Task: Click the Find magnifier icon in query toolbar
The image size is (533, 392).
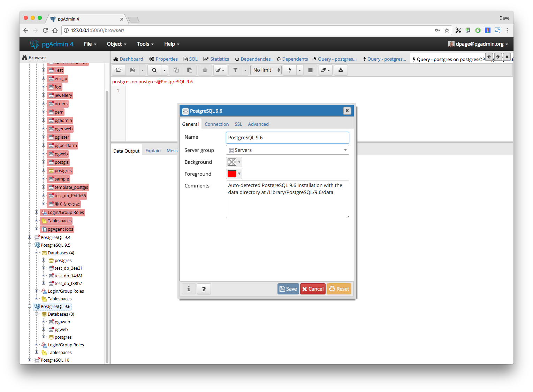Action: point(154,70)
